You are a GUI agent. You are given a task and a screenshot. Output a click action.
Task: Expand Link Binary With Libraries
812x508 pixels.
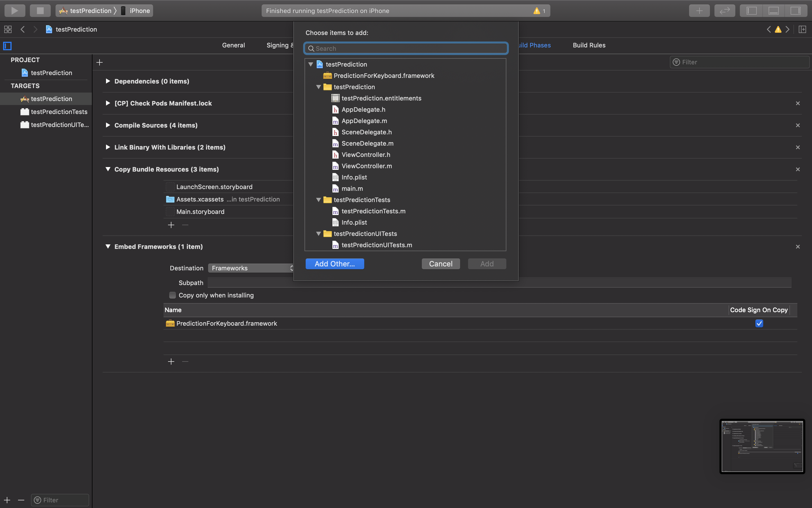(x=108, y=147)
